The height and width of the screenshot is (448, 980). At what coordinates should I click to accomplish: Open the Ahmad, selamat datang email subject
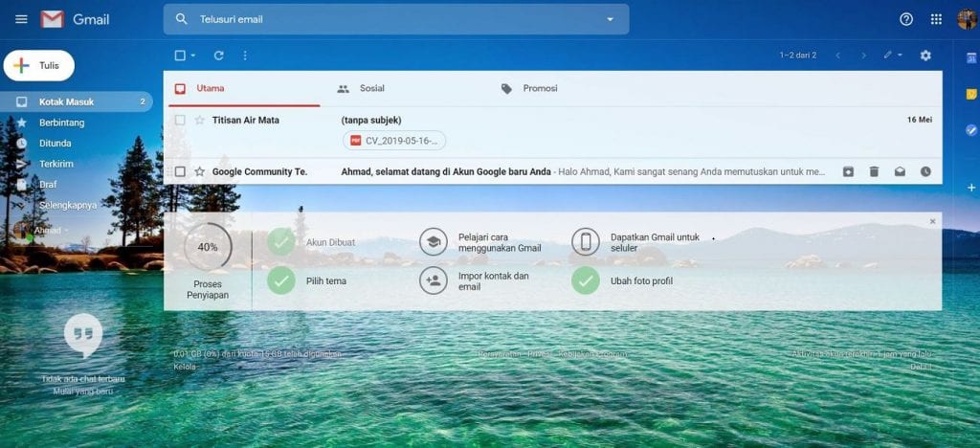pos(446,171)
